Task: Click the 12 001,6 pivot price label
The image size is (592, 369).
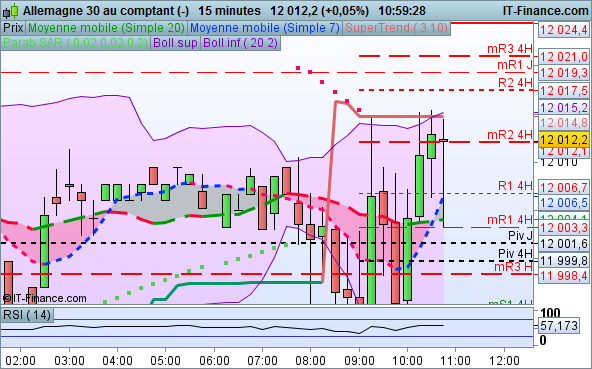Action: click(x=564, y=244)
